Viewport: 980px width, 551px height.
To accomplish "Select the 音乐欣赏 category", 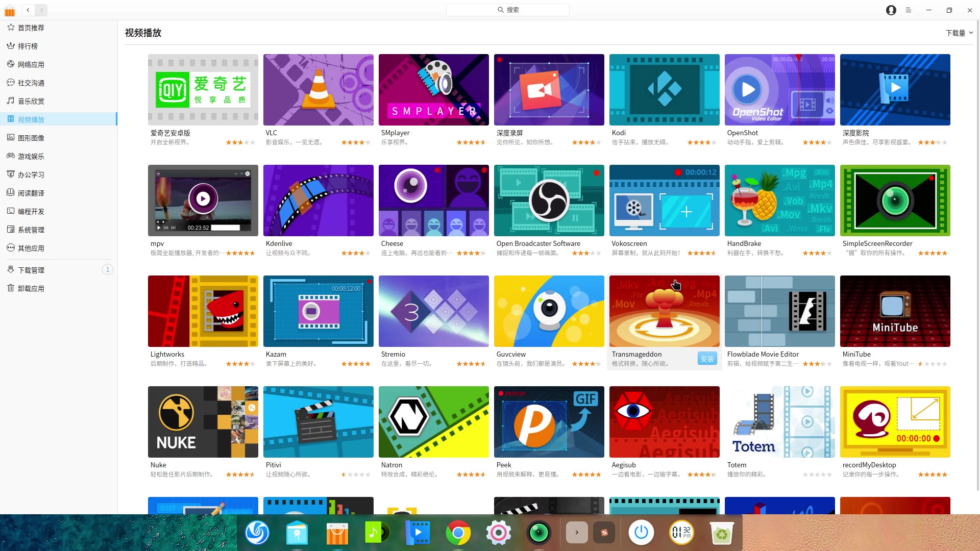I will [59, 101].
